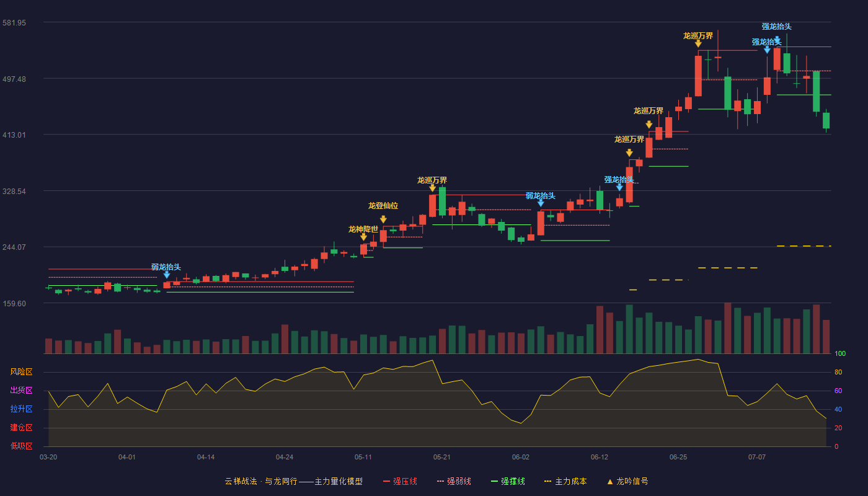The height and width of the screenshot is (496, 868).
Task: Click the 拉升区 zone label
Action: 22,409
